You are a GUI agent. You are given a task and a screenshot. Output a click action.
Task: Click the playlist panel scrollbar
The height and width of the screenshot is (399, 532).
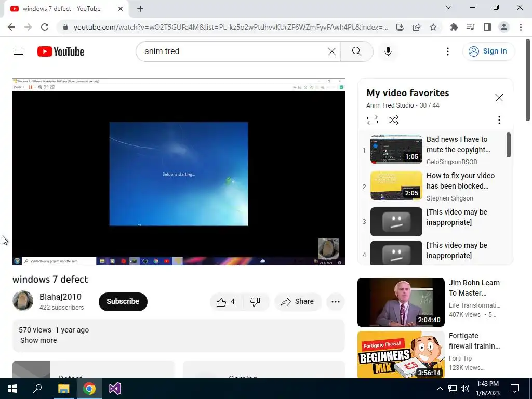click(x=508, y=145)
